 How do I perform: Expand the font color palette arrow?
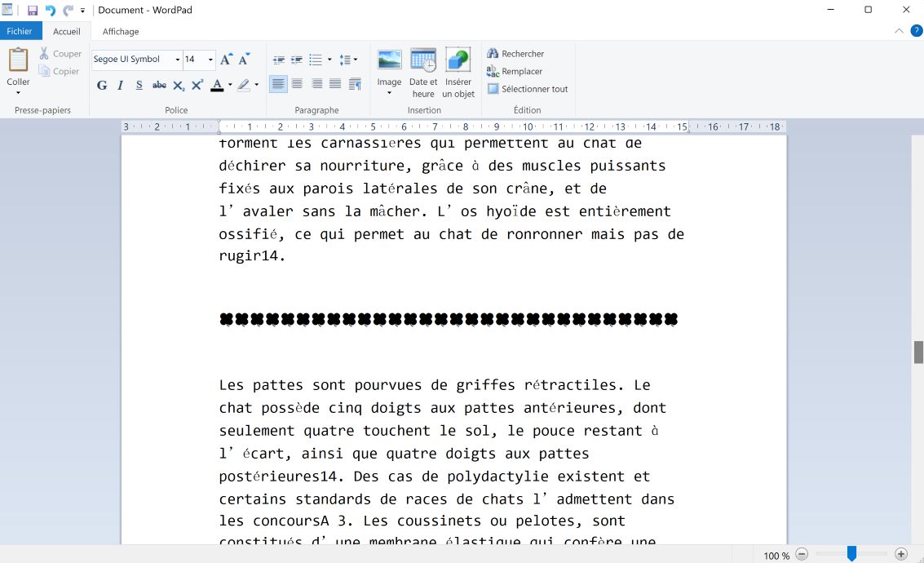[x=230, y=85]
